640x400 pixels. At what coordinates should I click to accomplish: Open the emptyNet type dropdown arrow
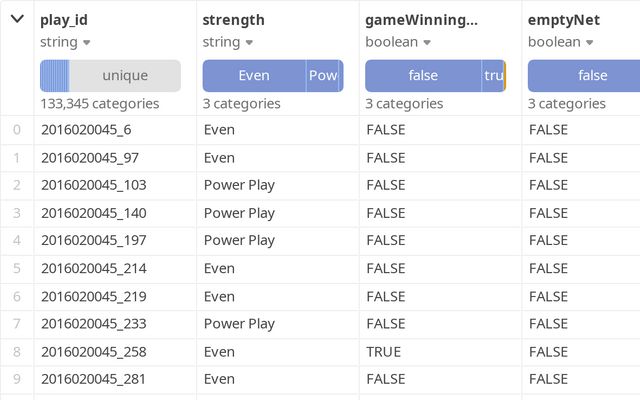click(590, 43)
